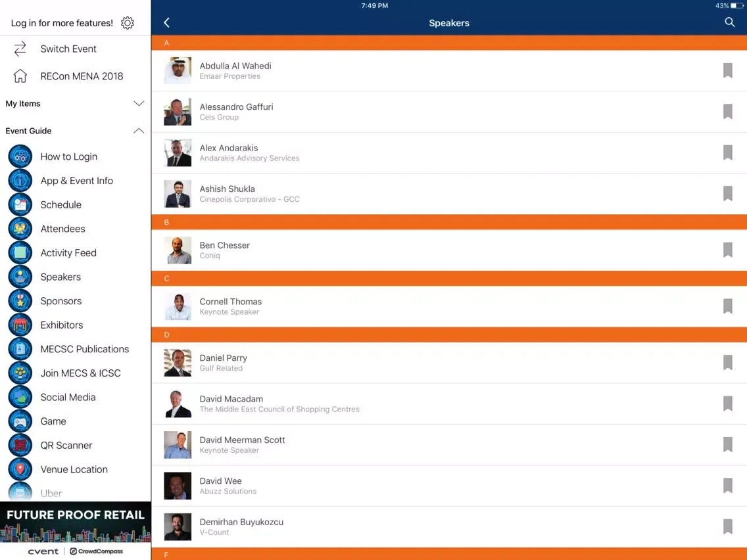747x560 pixels.
Task: Open Attendees from the Event Guide
Action: tap(63, 229)
